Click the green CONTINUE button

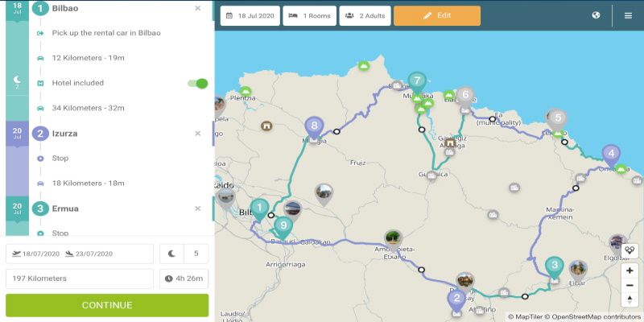click(x=107, y=305)
